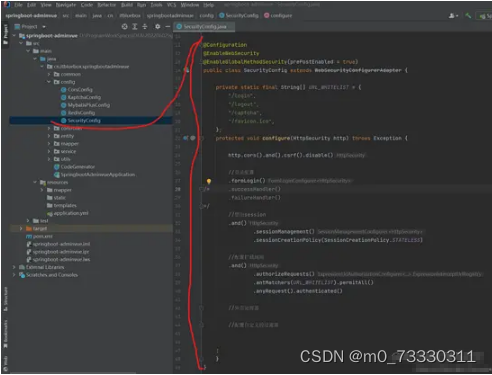Collapse the main folder
492x375 pixels.
28,51
